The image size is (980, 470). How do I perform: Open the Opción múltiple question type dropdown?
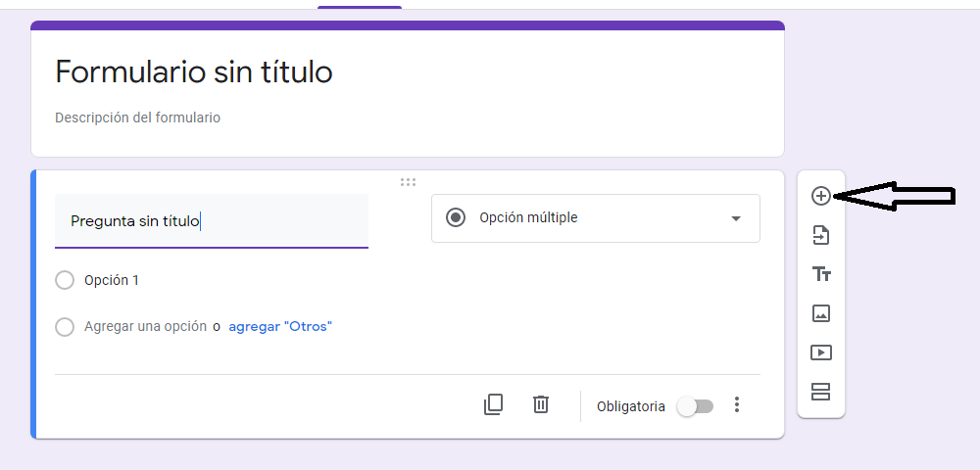pyautogui.click(x=596, y=217)
